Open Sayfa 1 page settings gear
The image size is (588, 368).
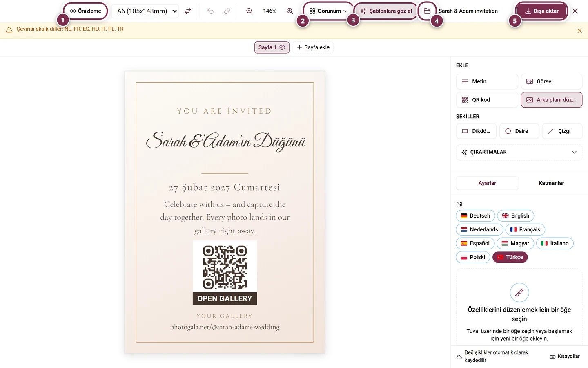click(282, 47)
